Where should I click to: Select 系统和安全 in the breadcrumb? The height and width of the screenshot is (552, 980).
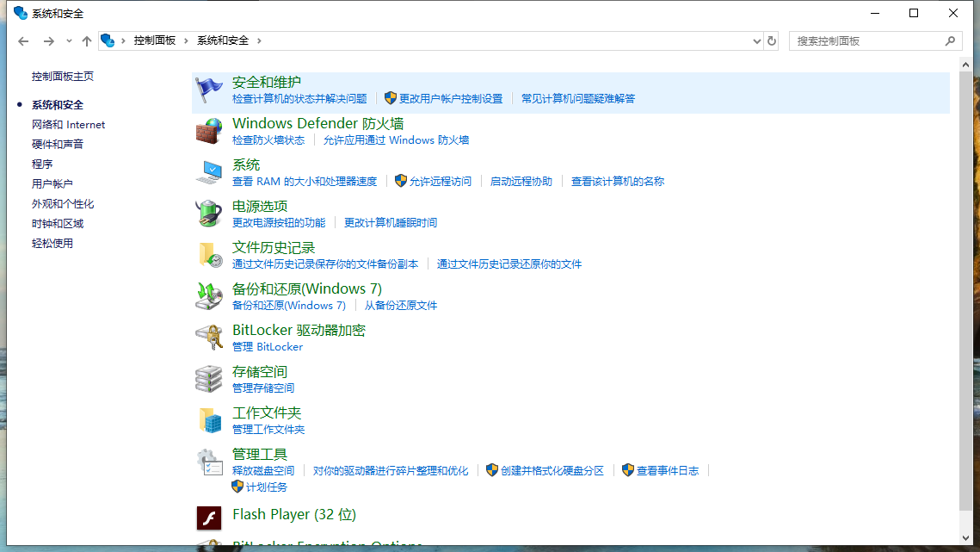point(223,40)
